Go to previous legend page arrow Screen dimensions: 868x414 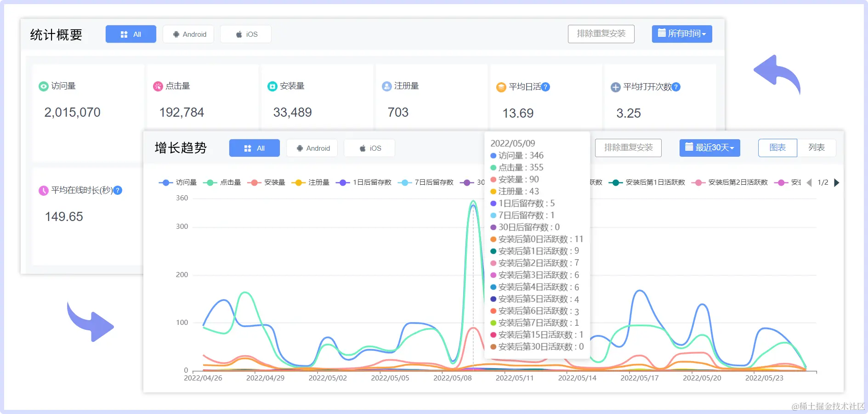coord(809,182)
